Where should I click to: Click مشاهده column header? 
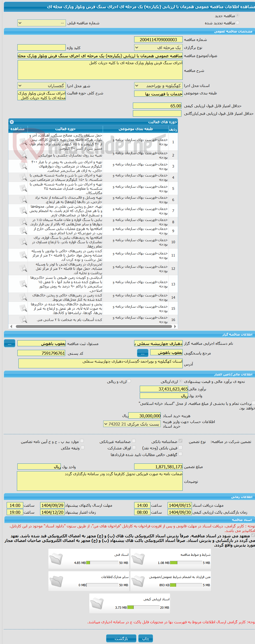coord(17,129)
